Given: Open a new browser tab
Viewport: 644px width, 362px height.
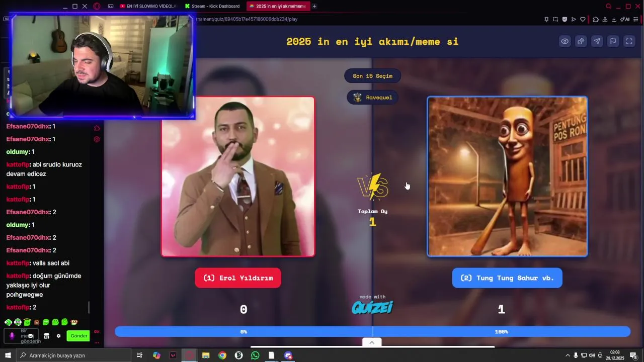Looking at the screenshot, I should coord(314,6).
